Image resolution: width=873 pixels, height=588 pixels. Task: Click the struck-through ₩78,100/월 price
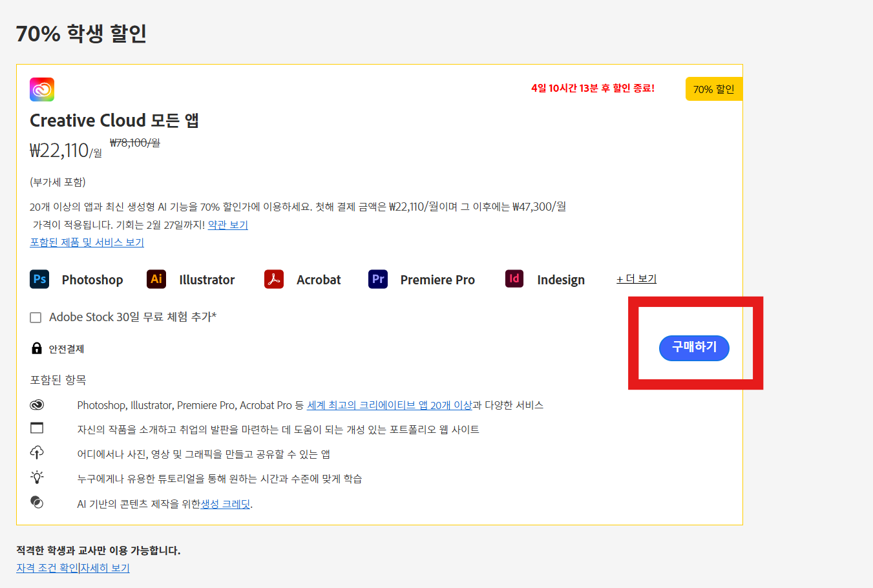pos(135,143)
